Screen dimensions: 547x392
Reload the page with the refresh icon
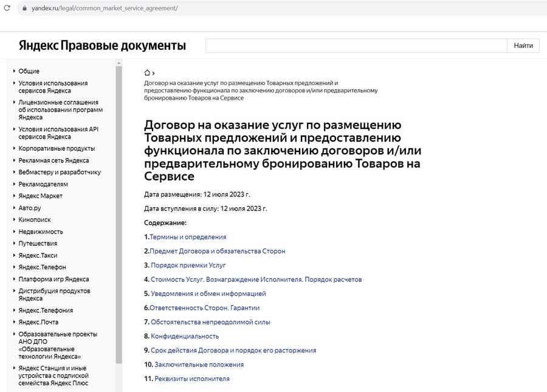[x=7, y=8]
